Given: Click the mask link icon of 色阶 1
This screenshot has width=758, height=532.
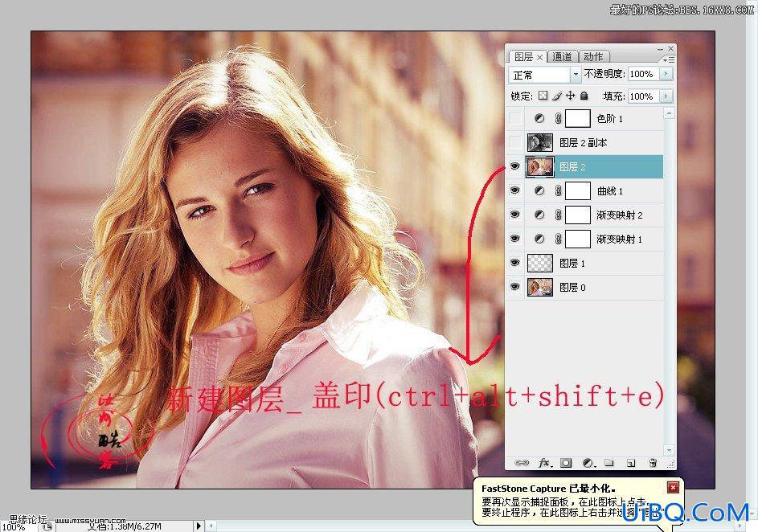Looking at the screenshot, I should pyautogui.click(x=558, y=118).
